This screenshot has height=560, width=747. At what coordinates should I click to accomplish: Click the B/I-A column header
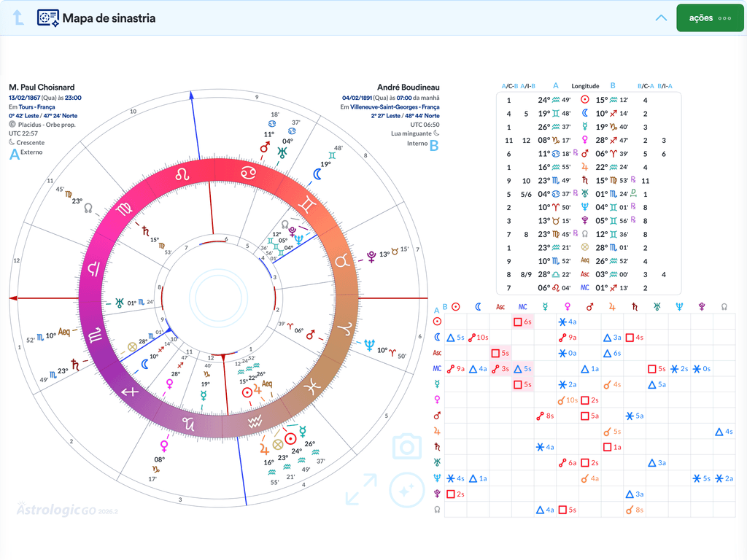click(665, 86)
